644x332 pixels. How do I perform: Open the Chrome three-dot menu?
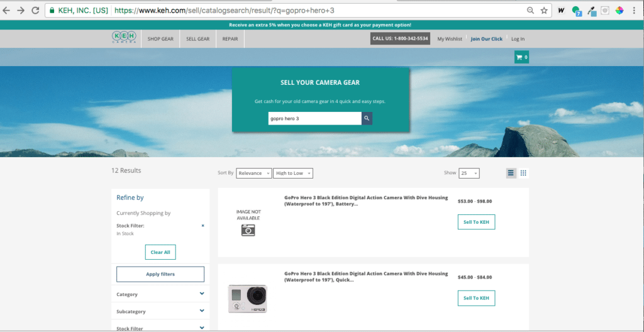tap(634, 11)
